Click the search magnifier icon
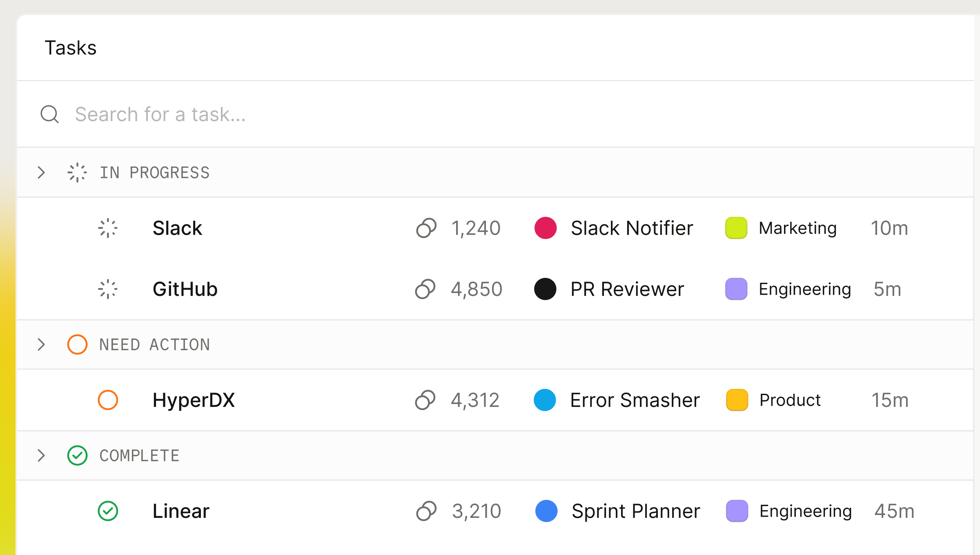The height and width of the screenshot is (555, 980). pos(50,114)
